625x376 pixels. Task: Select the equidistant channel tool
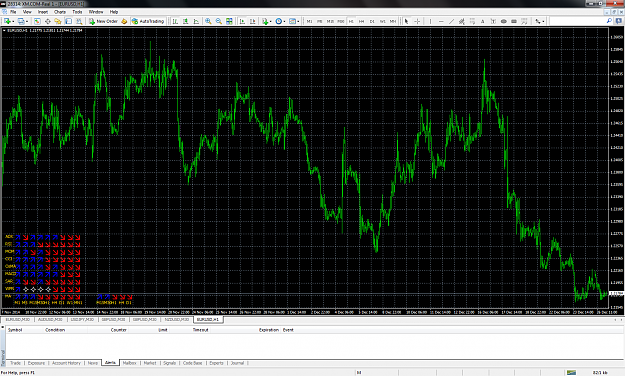click(462, 21)
